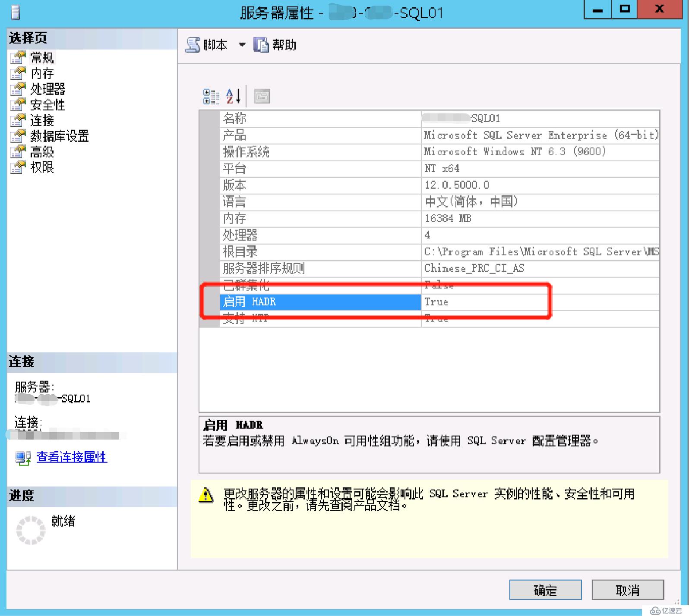
Task: Click the 脚本 script icon
Action: [193, 45]
